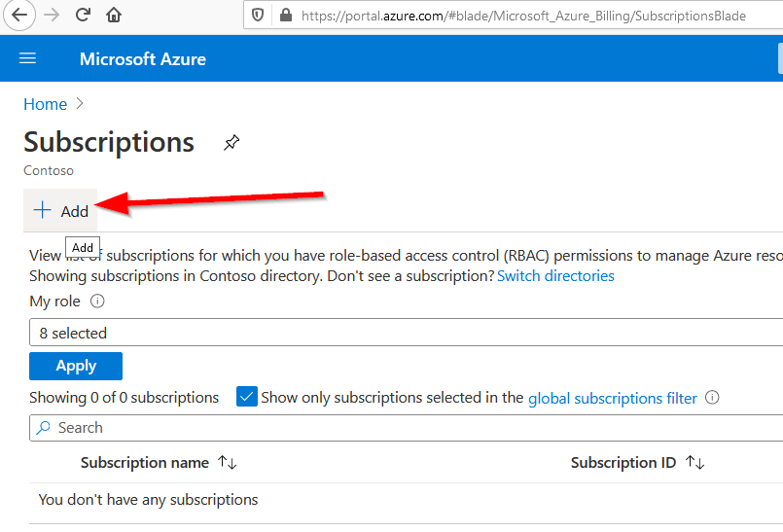Click the magnifier icon in Search box
The width and height of the screenshot is (783, 532).
tap(44, 428)
